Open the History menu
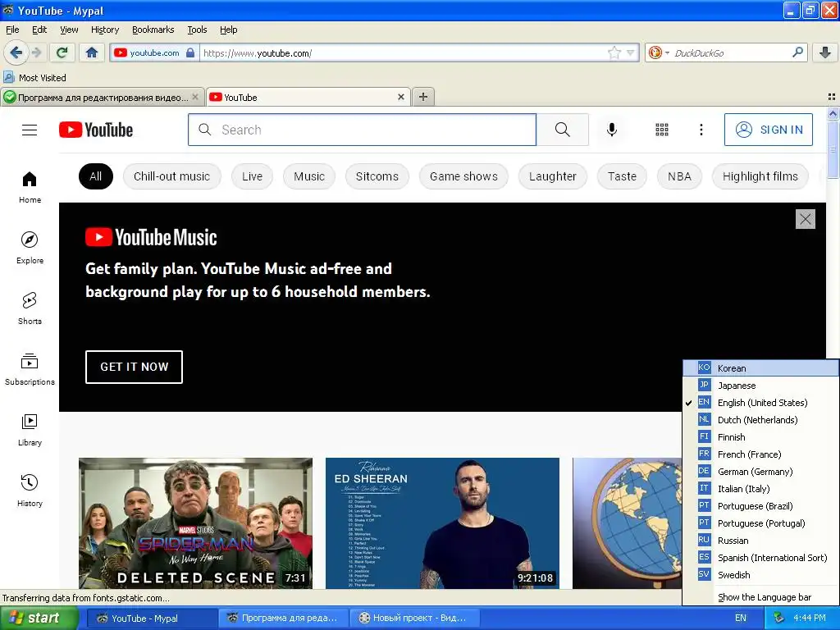 click(104, 30)
